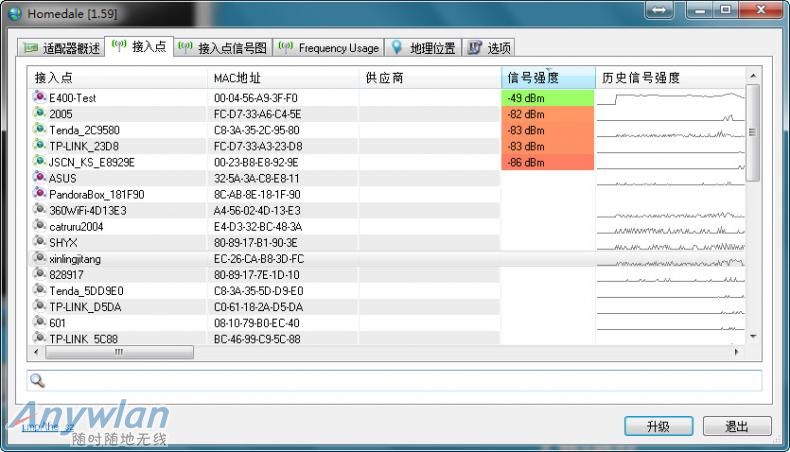Sort by the 接入点 column header
Screen dimensions: 790x452
tap(117, 78)
